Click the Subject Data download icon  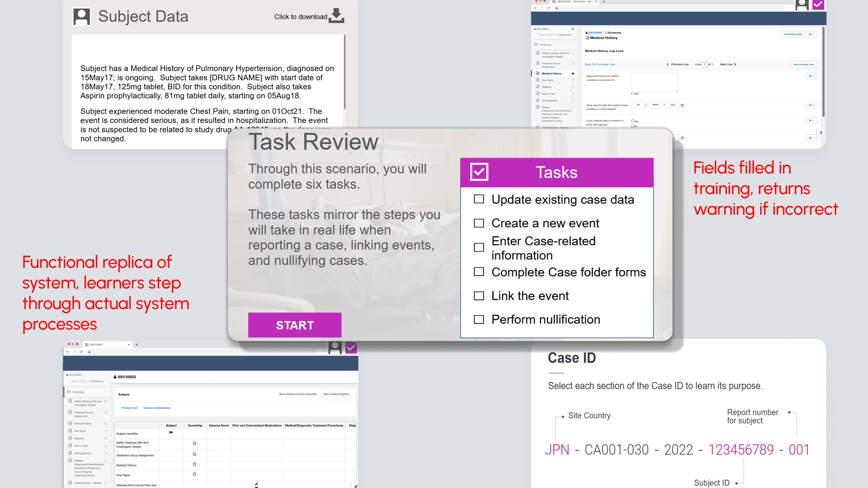click(336, 15)
